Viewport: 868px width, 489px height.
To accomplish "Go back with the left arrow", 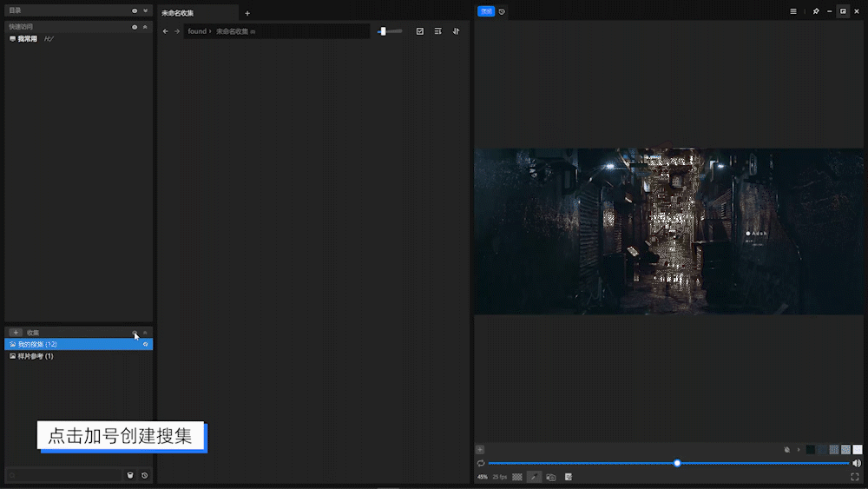I will [166, 31].
